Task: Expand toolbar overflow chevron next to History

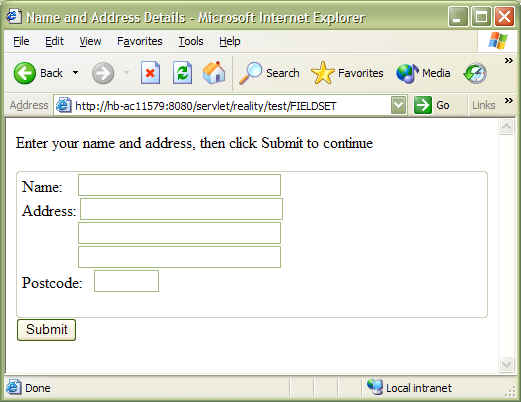Action: tap(508, 61)
